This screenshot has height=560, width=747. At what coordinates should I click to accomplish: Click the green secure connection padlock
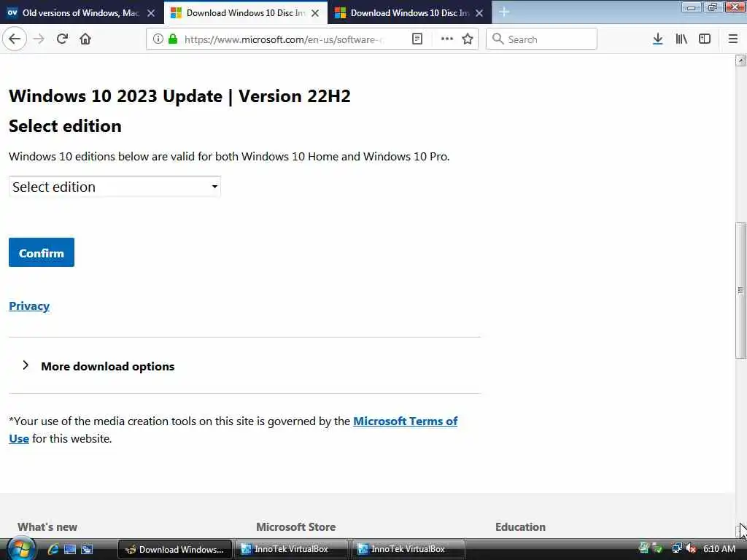pyautogui.click(x=173, y=39)
